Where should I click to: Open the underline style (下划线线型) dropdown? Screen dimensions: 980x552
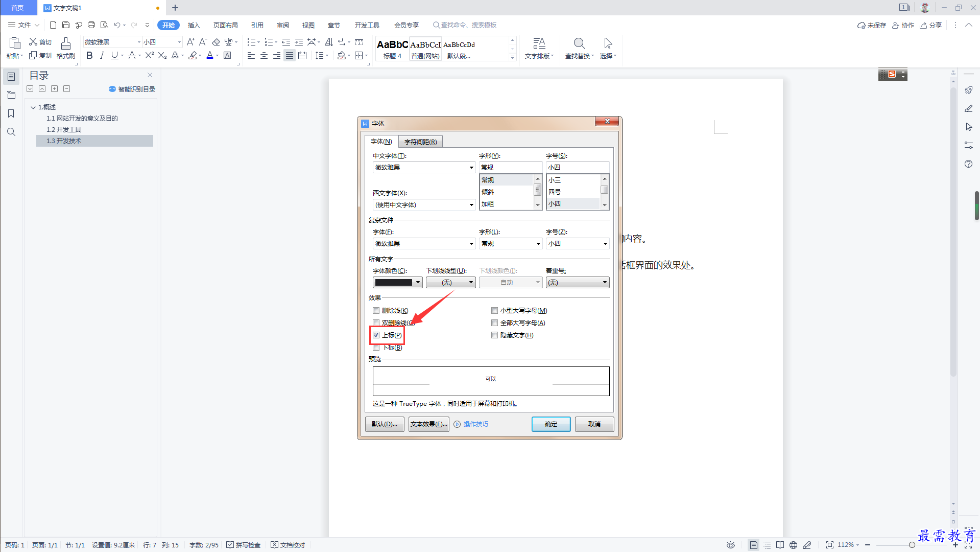[451, 283]
